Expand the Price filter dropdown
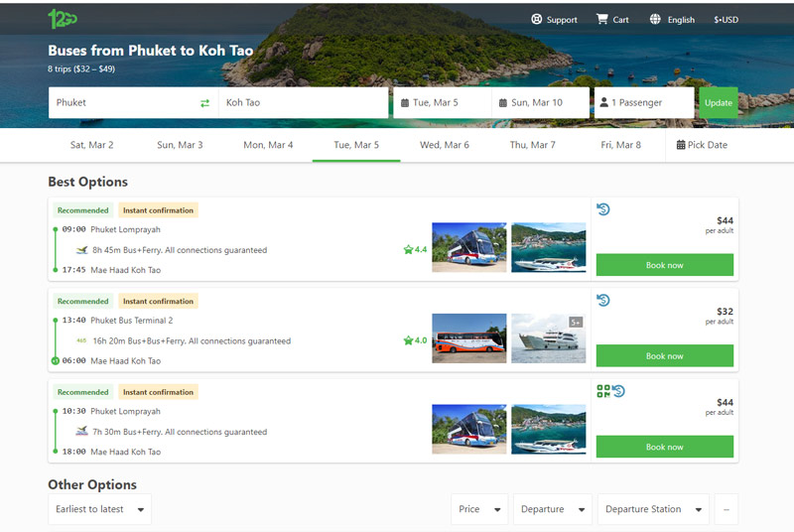 [478, 509]
